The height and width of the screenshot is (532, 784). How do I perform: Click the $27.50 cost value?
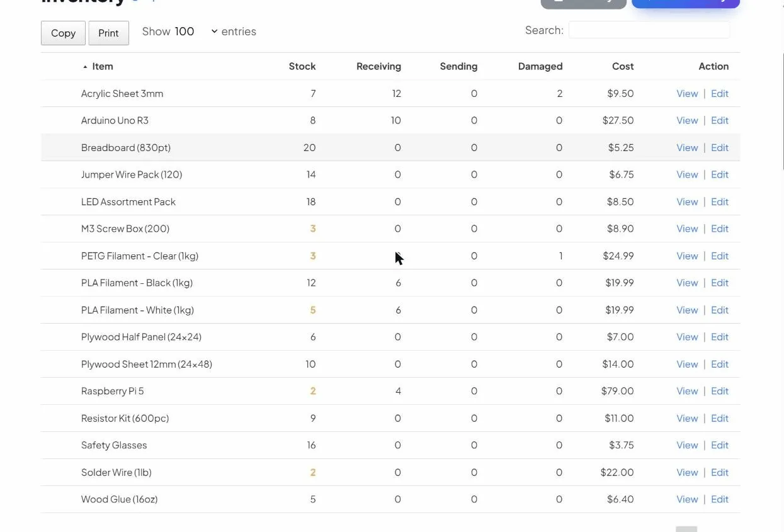pyautogui.click(x=618, y=120)
